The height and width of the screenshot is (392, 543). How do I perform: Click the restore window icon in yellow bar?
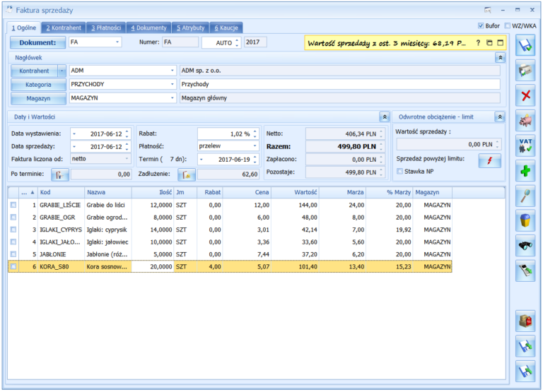pyautogui.click(x=489, y=43)
